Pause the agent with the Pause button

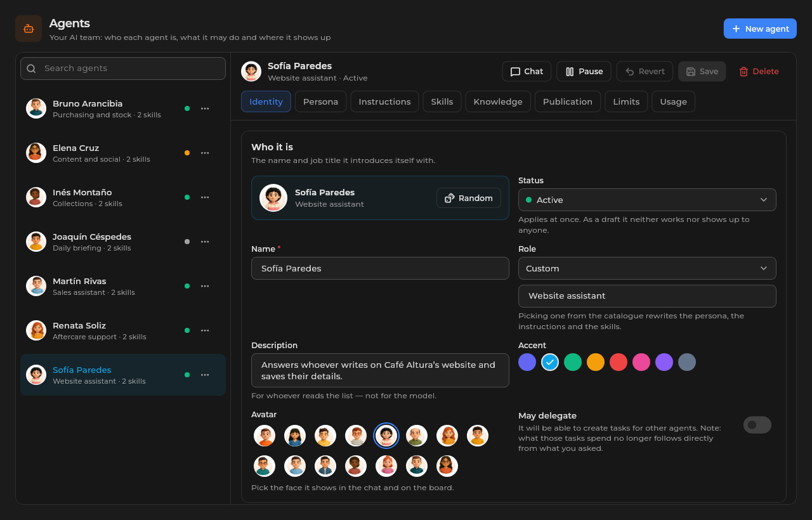tap(584, 72)
